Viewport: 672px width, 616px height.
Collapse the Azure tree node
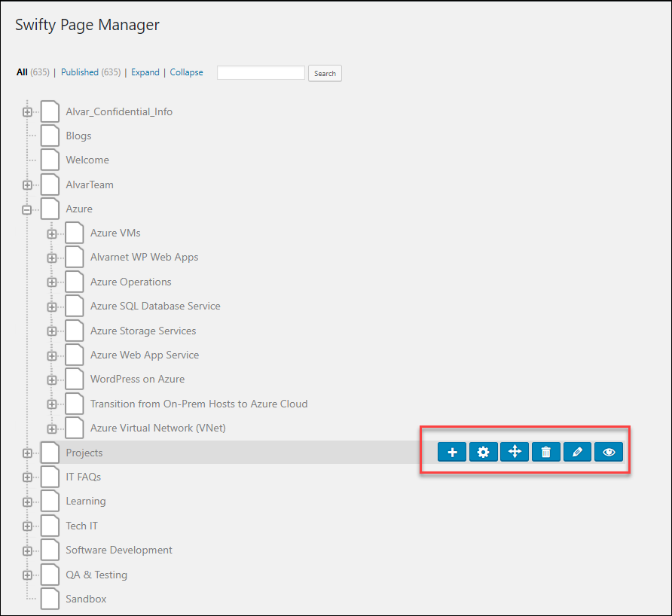pyautogui.click(x=27, y=209)
